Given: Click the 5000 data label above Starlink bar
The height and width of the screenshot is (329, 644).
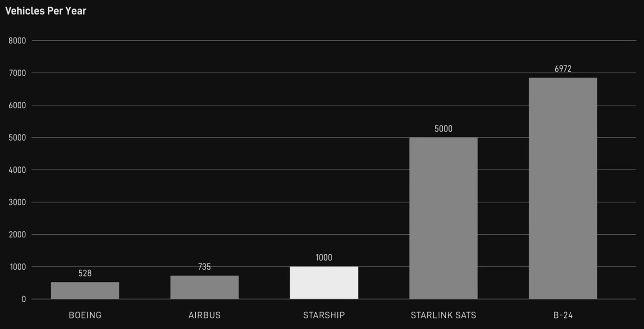Looking at the screenshot, I should tap(443, 129).
